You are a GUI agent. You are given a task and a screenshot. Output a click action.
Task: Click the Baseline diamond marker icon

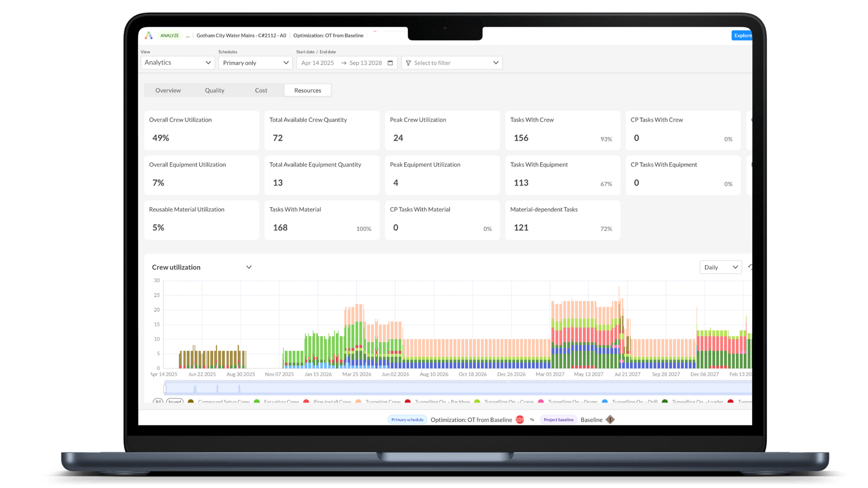[610, 420]
